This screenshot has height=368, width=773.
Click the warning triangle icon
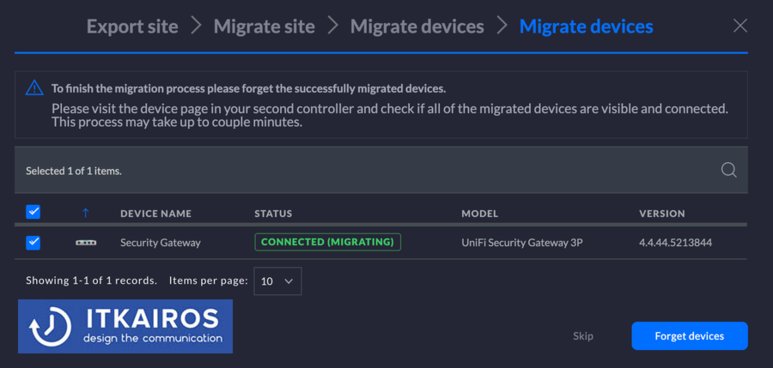click(x=35, y=88)
